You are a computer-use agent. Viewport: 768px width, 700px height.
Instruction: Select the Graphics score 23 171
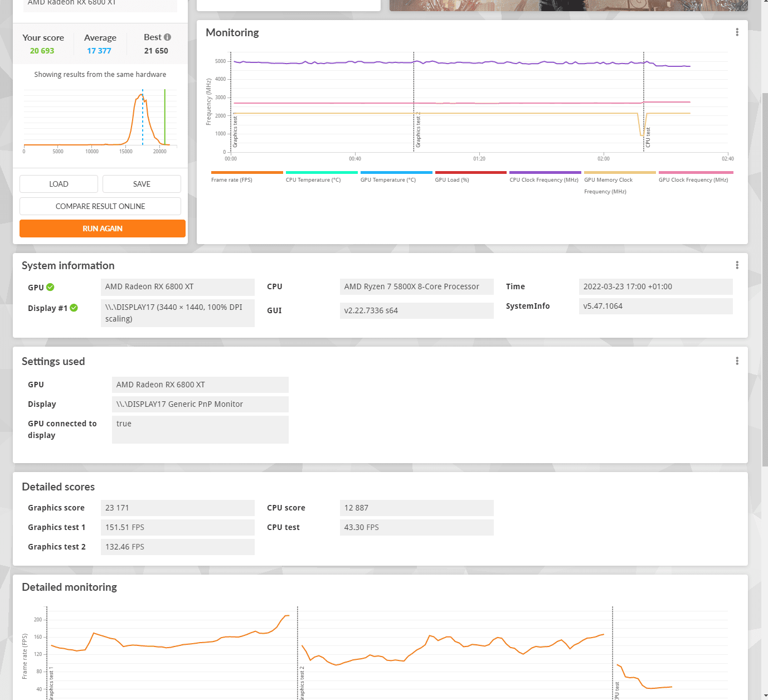pos(178,508)
